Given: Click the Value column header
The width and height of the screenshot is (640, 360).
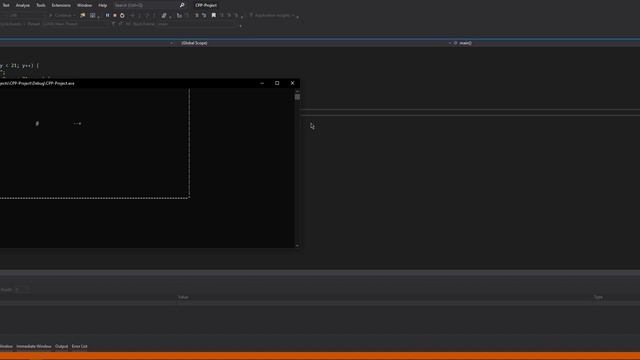Looking at the screenshot, I should tap(183, 297).
